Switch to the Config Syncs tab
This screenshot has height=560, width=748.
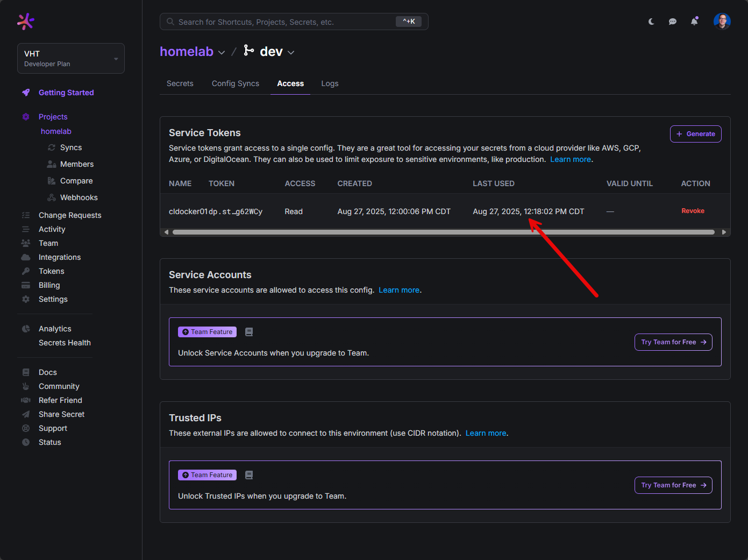pyautogui.click(x=236, y=83)
